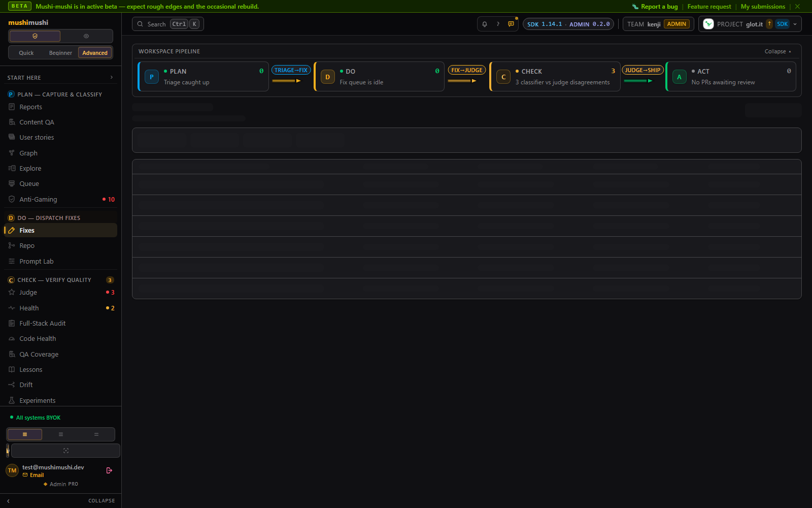812x508 pixels.
Task: Collapse PLAN — CAPTURE & CLASSIFY group
Action: click(x=60, y=94)
